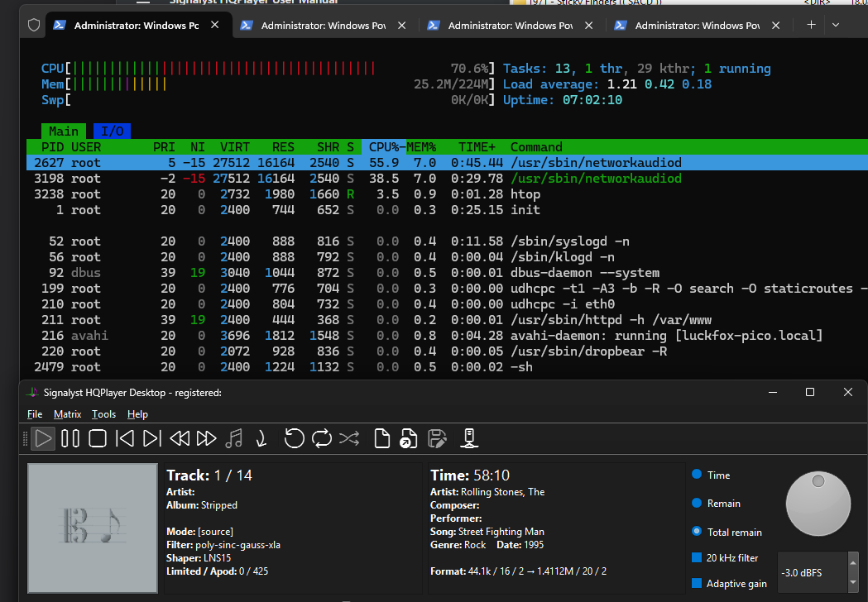Switch to the third Administrator PowerShell tab
The image size is (868, 602).
(511, 26)
